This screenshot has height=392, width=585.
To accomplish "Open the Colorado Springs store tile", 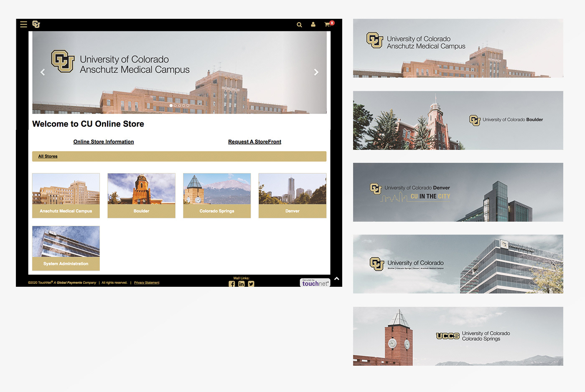I will [217, 195].
